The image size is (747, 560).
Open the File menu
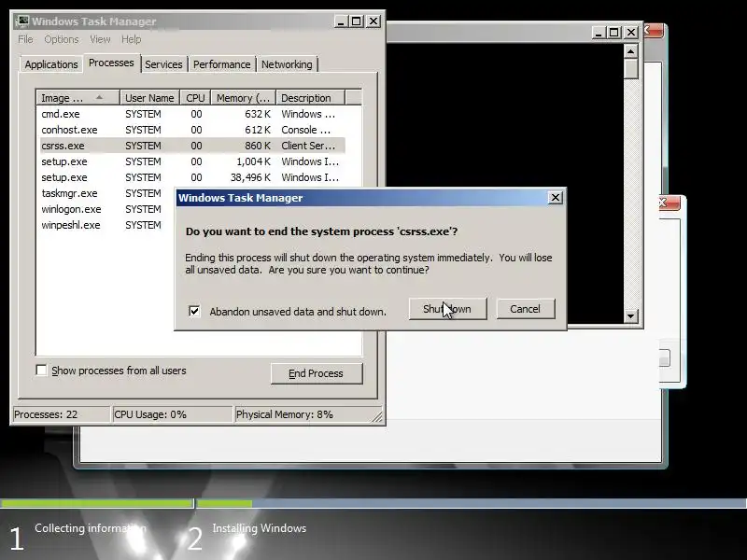click(26, 39)
